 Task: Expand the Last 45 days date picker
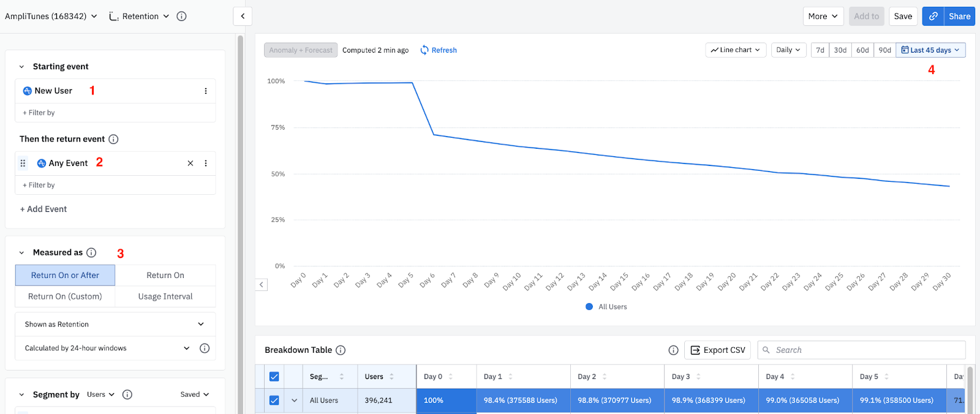(930, 50)
